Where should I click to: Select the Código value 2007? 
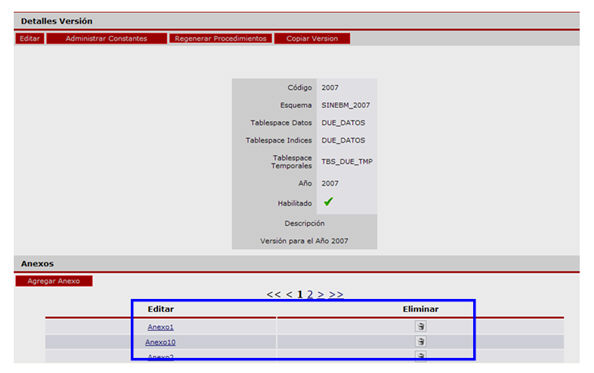[x=330, y=87]
